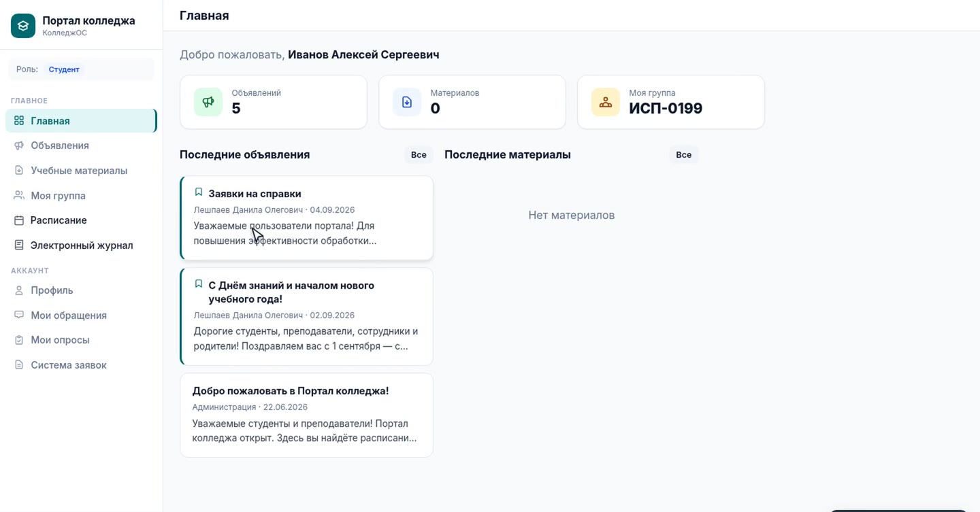The width and height of the screenshot is (980, 512).
Task: Click the Главная grid icon in sidebar
Action: (x=19, y=120)
